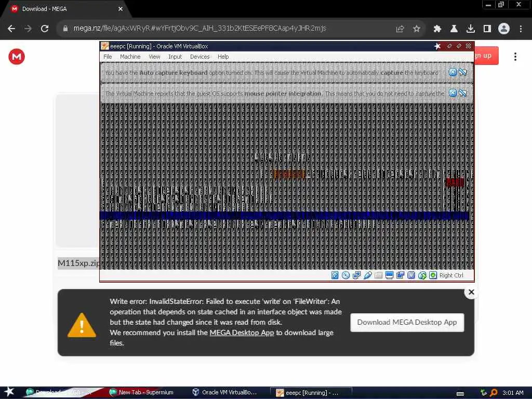This screenshot has width=532, height=399.
Task: Go back in the browser
Action: pyautogui.click(x=11, y=29)
